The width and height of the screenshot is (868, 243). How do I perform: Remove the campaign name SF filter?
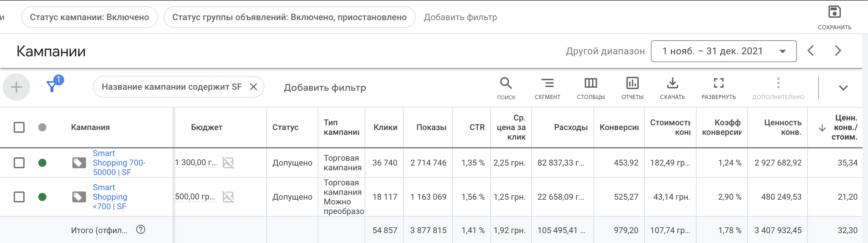(x=253, y=87)
